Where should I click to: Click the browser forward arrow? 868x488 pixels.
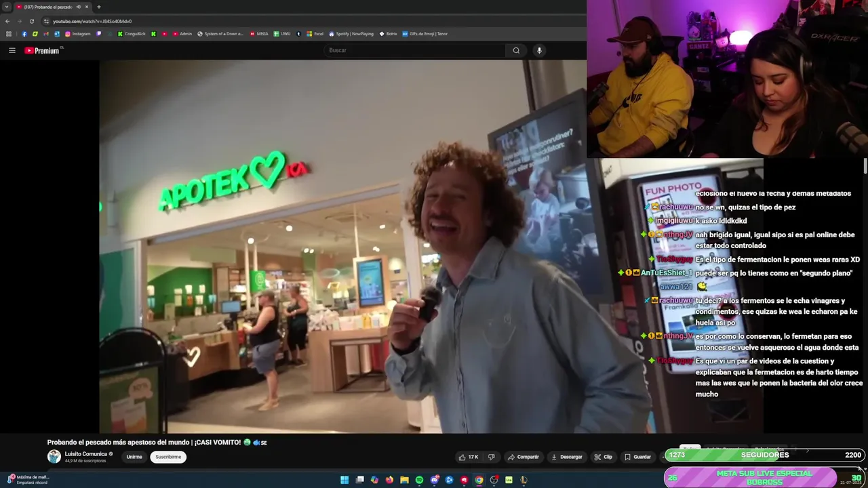coord(19,21)
